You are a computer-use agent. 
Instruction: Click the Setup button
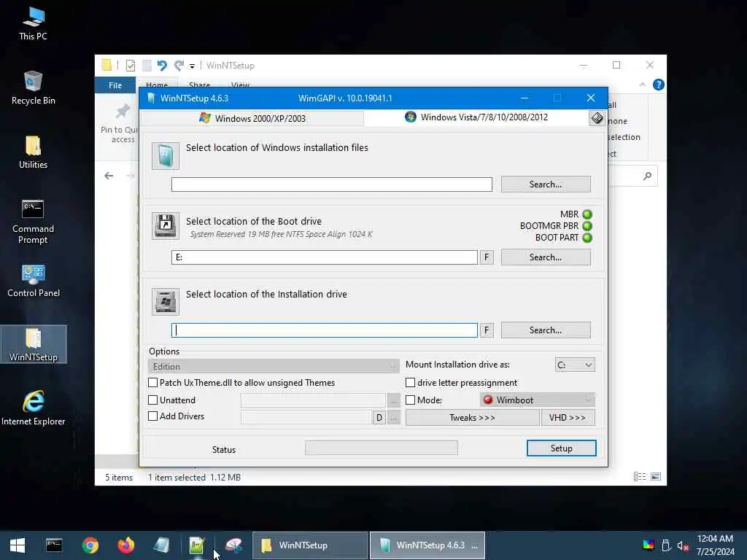coord(562,448)
